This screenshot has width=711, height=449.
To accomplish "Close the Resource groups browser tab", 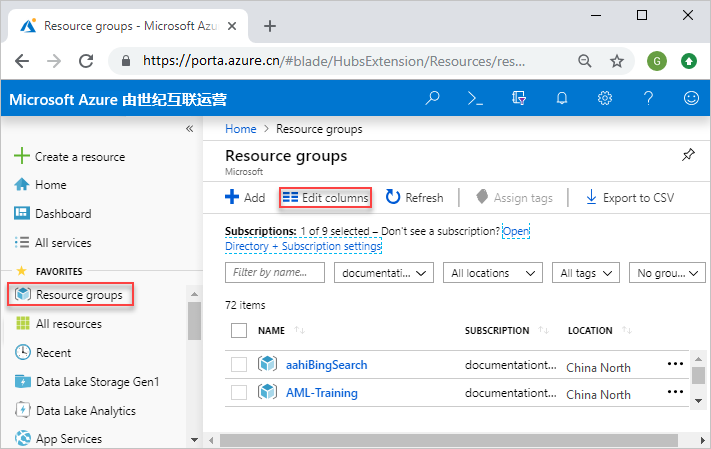I will [x=232, y=26].
